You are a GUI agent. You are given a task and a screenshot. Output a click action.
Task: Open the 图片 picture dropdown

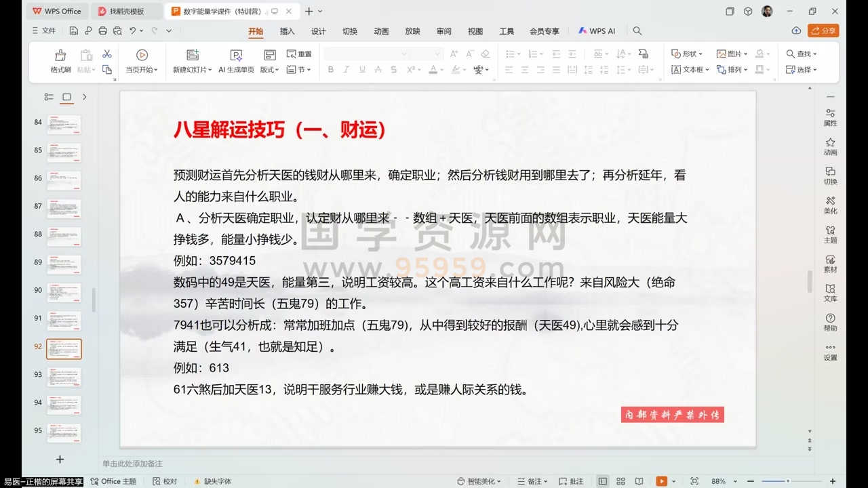(732, 54)
